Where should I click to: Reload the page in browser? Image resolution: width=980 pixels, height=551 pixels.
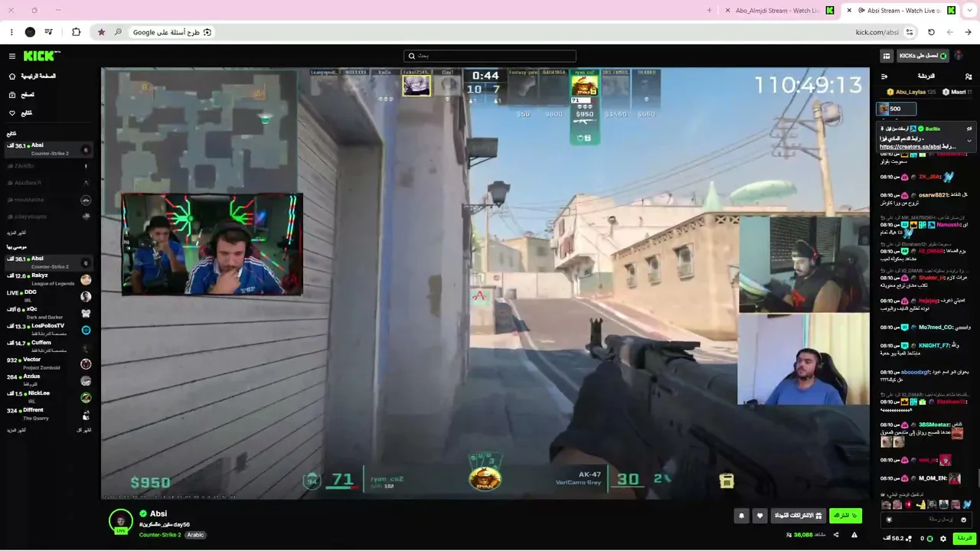[x=931, y=32]
